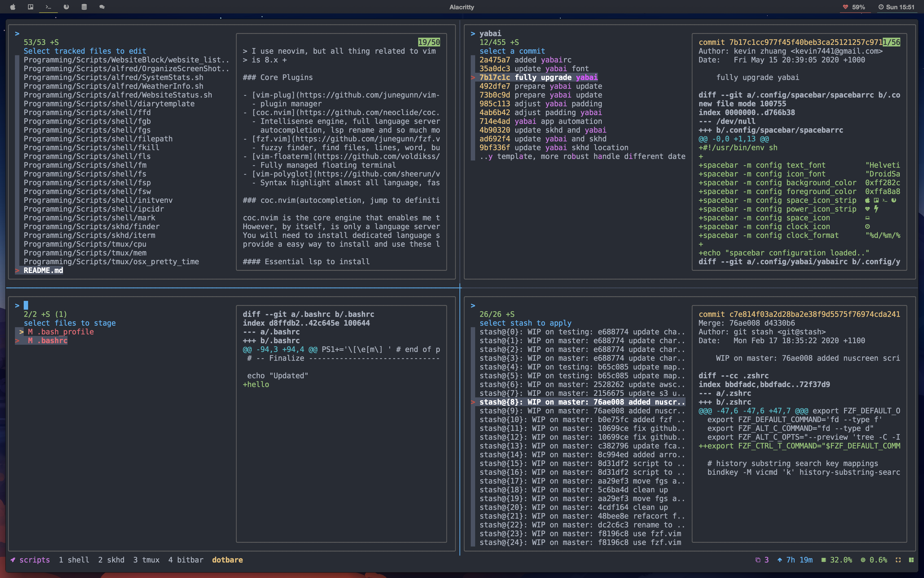Click the vim-polyglot GitHub link in preview
The width and height of the screenshot is (924, 578).
345,174
